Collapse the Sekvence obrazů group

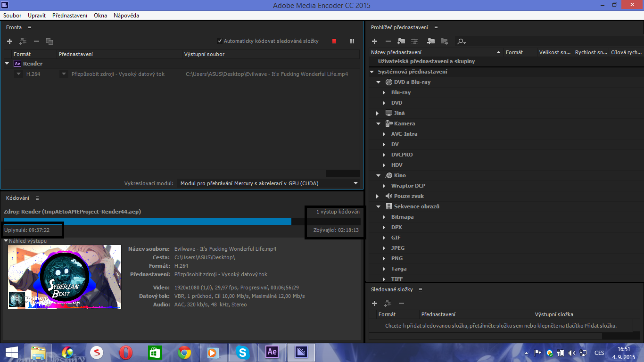tap(378, 206)
